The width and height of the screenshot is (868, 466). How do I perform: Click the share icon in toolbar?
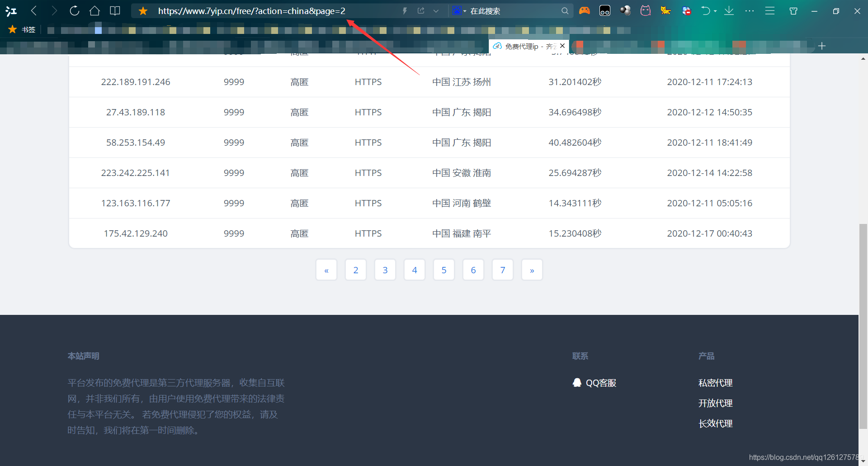click(421, 10)
